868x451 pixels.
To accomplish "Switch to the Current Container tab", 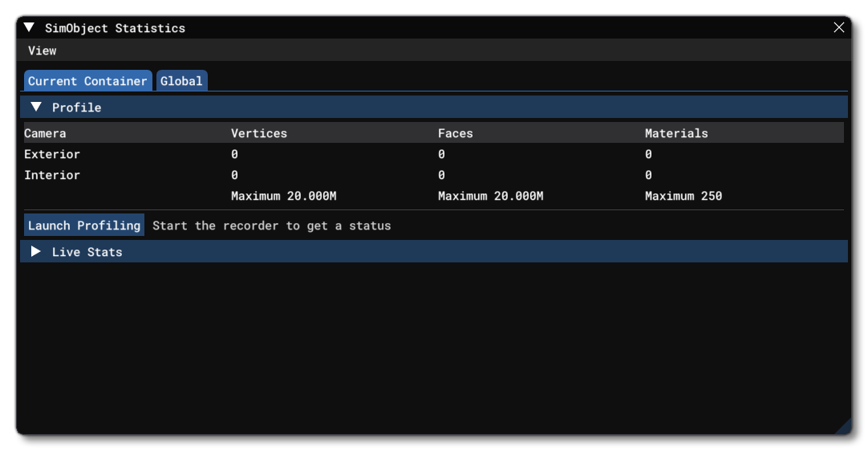I will [87, 81].
